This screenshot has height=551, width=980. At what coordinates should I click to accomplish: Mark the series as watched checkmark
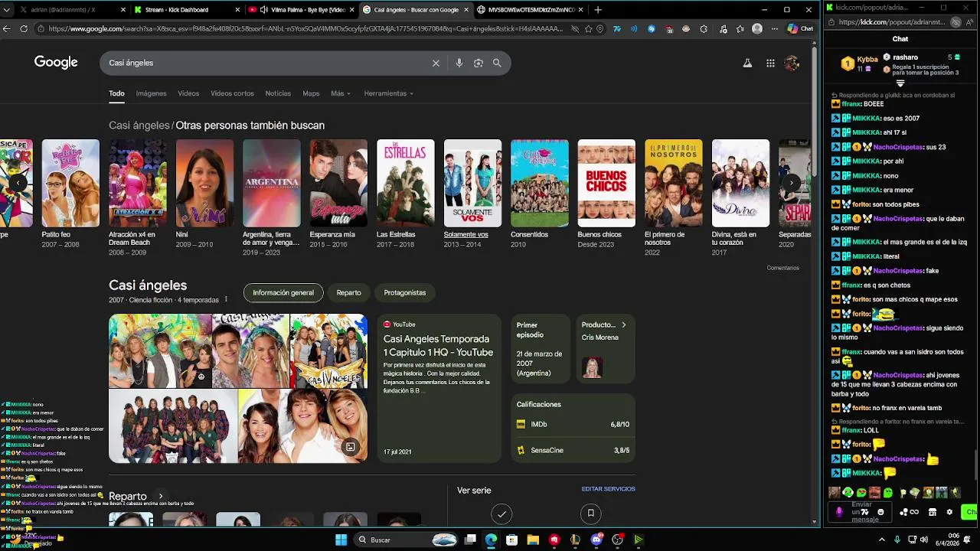pos(501,514)
